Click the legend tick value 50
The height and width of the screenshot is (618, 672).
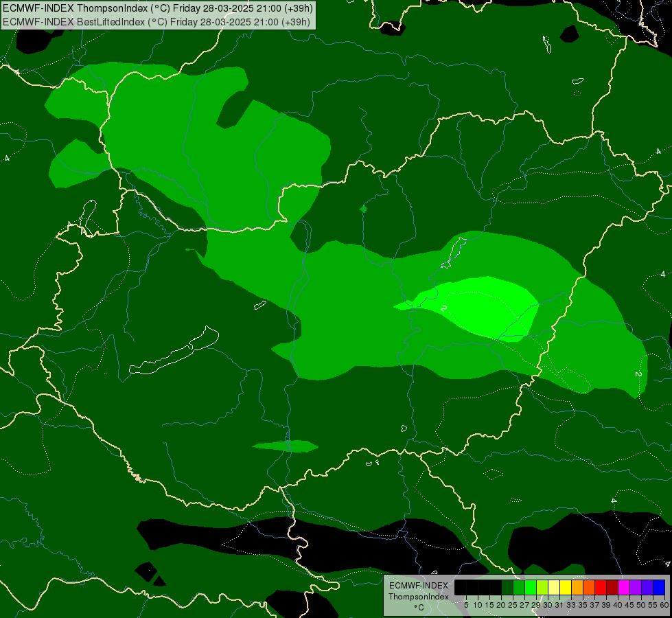tap(641, 605)
